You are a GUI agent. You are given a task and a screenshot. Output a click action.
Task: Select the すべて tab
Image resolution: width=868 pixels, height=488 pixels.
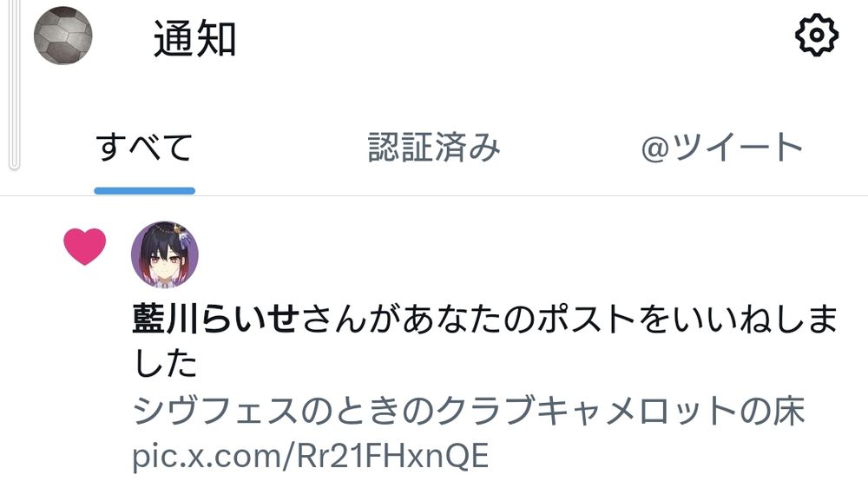pyautogui.click(x=144, y=148)
